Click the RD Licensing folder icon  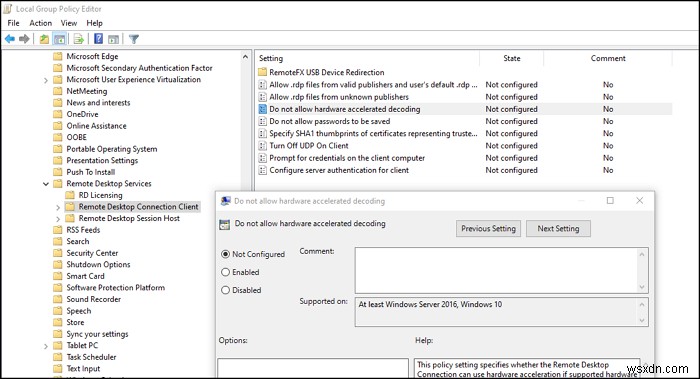click(70, 195)
